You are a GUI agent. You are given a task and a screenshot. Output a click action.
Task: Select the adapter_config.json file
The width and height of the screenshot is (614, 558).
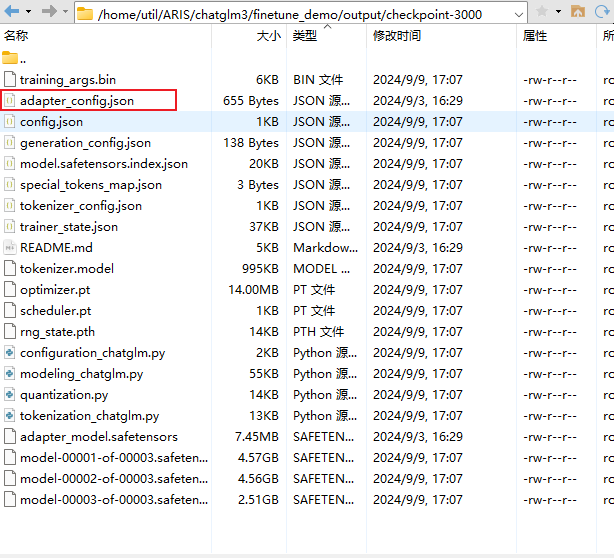[76, 101]
